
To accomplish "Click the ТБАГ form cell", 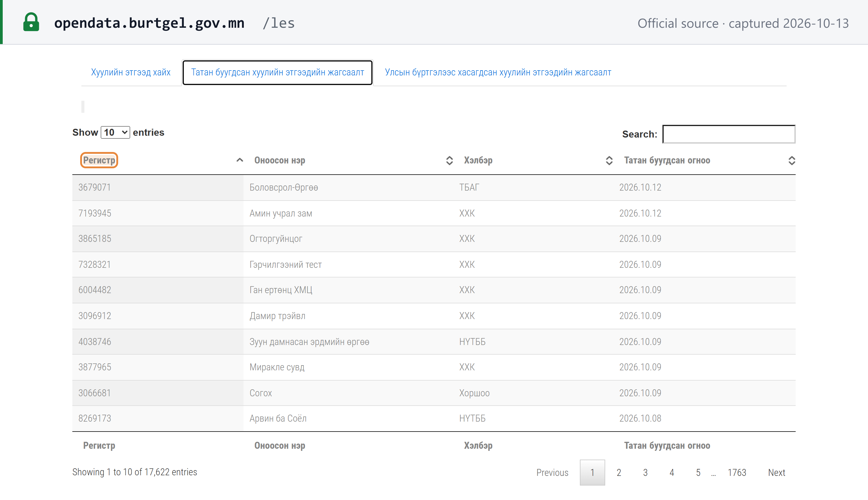I will (x=469, y=188).
